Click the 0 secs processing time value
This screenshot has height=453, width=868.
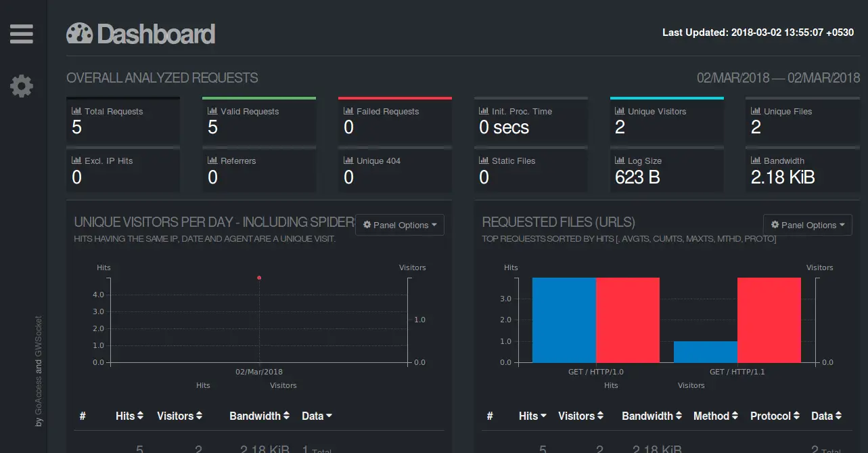[x=504, y=127]
